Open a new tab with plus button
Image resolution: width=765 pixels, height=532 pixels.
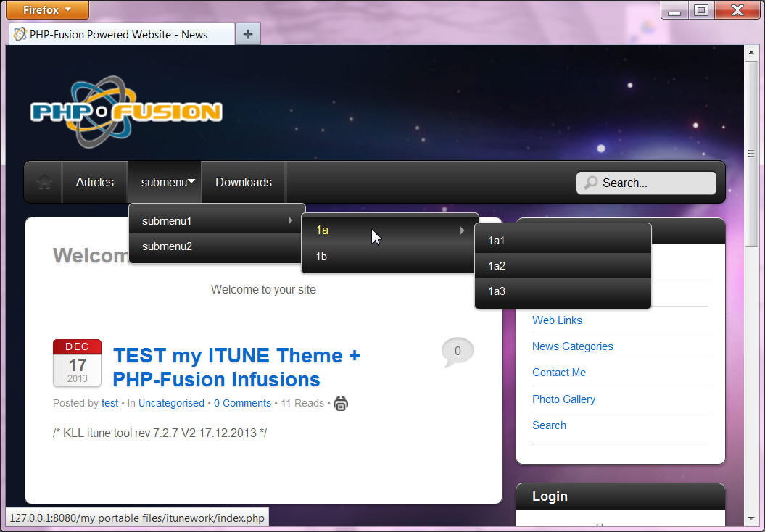[248, 34]
